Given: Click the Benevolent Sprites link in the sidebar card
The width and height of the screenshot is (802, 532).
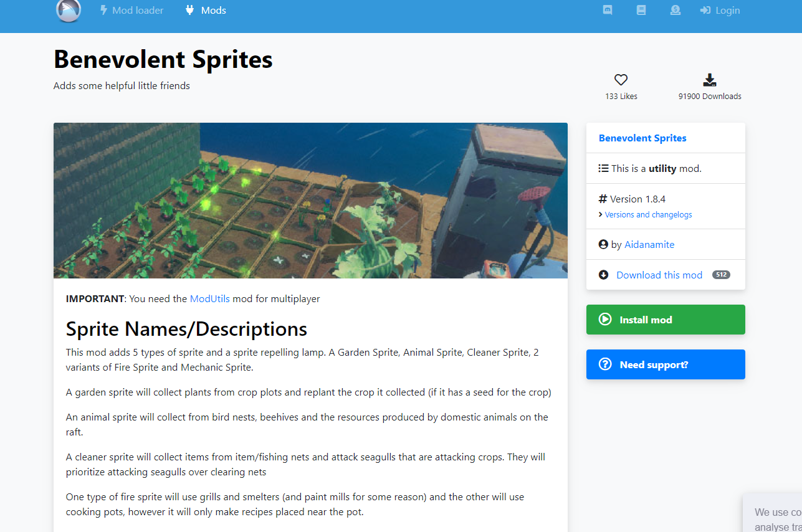Looking at the screenshot, I should pyautogui.click(x=642, y=138).
